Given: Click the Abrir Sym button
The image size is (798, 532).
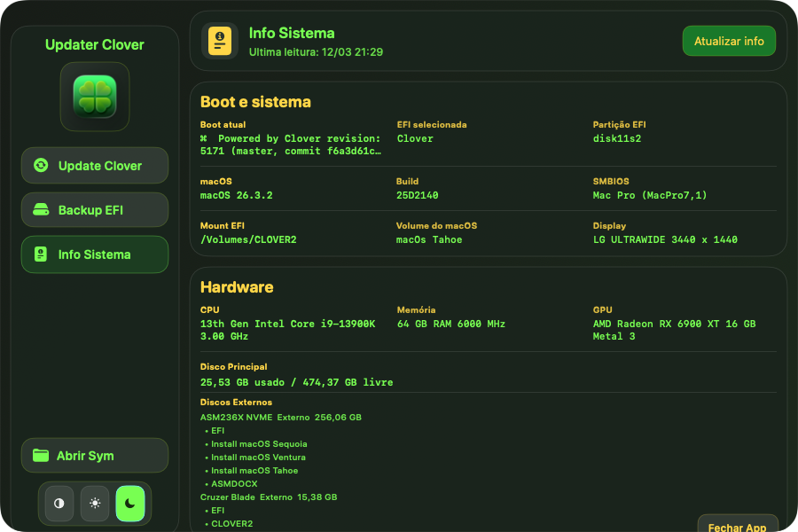Looking at the screenshot, I should (95, 455).
